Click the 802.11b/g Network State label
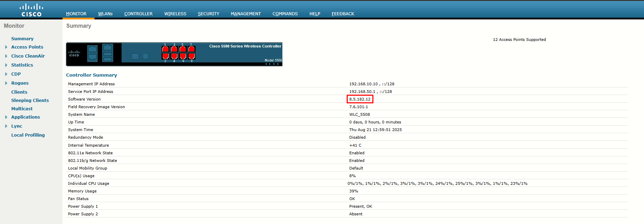The height and width of the screenshot is (224, 644). click(x=92, y=161)
